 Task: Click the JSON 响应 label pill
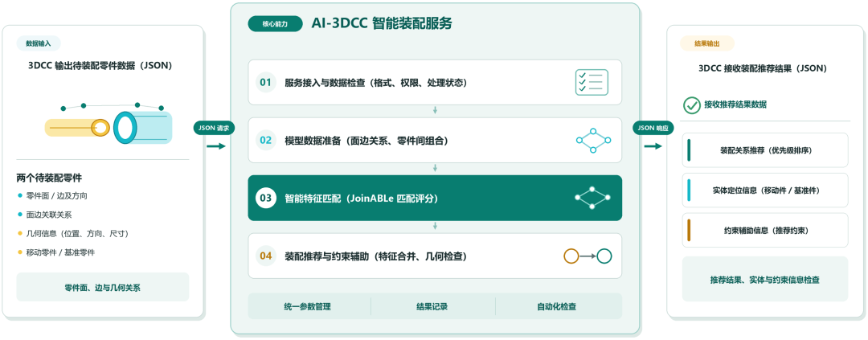(653, 127)
